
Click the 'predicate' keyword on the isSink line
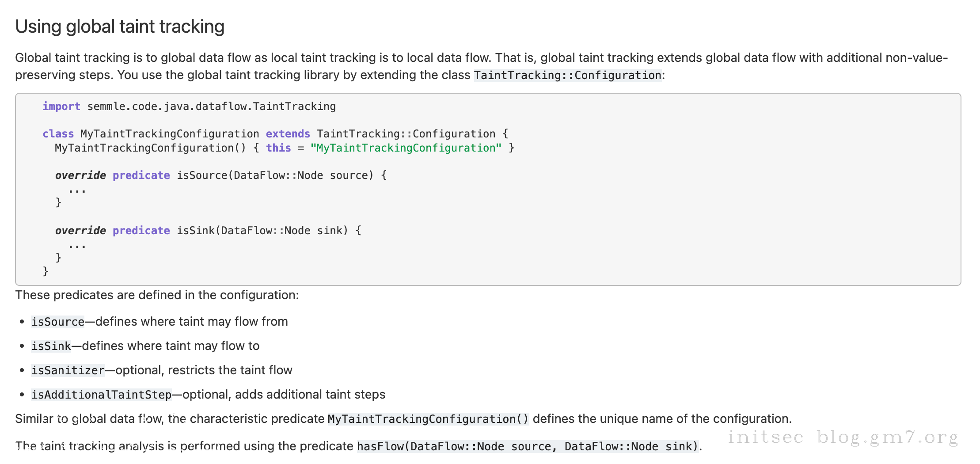coord(141,231)
